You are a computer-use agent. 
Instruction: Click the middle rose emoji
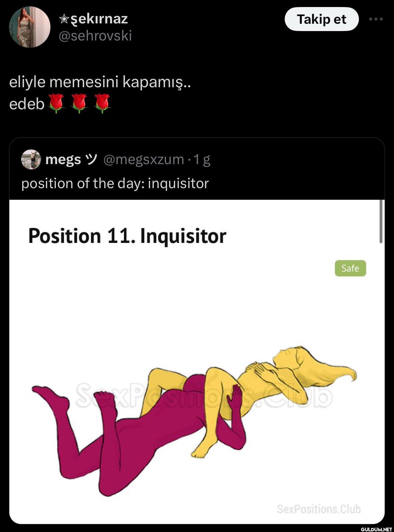click(79, 104)
